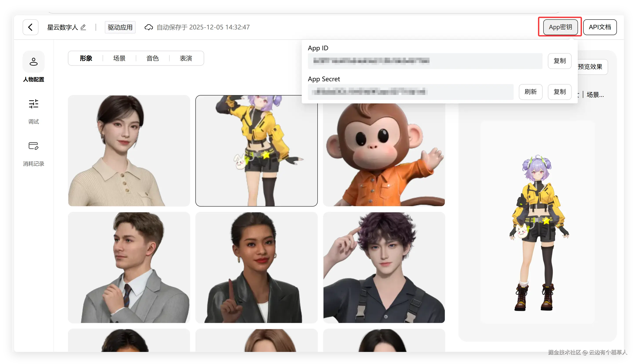636x364 pixels.
Task: Open 人物配置 sidebar icon
Action: pos(34,62)
